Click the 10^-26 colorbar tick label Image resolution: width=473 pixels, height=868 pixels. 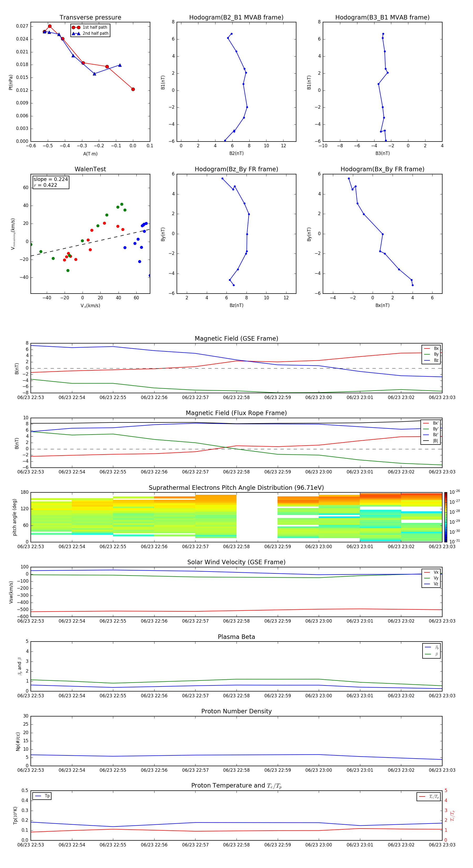(455, 492)
